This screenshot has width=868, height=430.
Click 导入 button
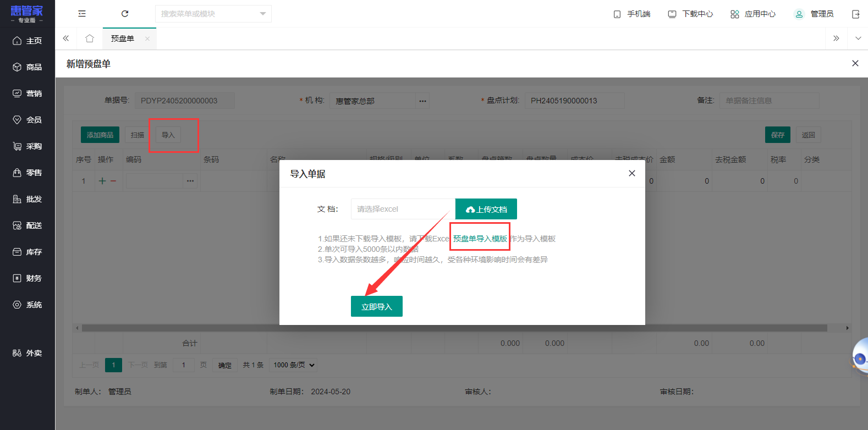168,135
